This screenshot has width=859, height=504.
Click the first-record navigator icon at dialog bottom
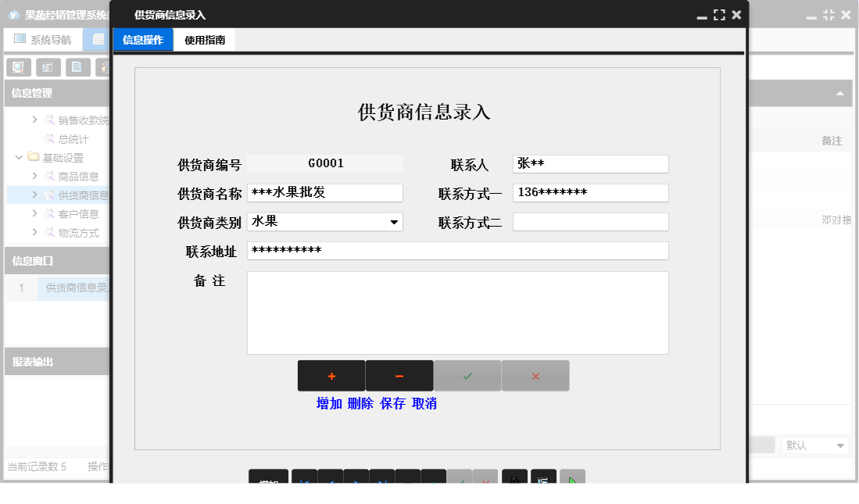point(304,479)
